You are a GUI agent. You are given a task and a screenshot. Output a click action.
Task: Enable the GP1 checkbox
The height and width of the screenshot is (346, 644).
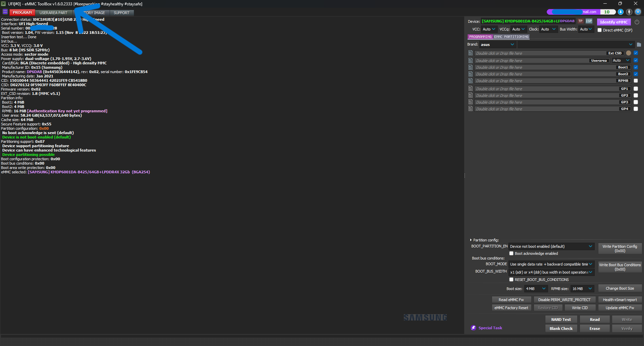point(636,89)
